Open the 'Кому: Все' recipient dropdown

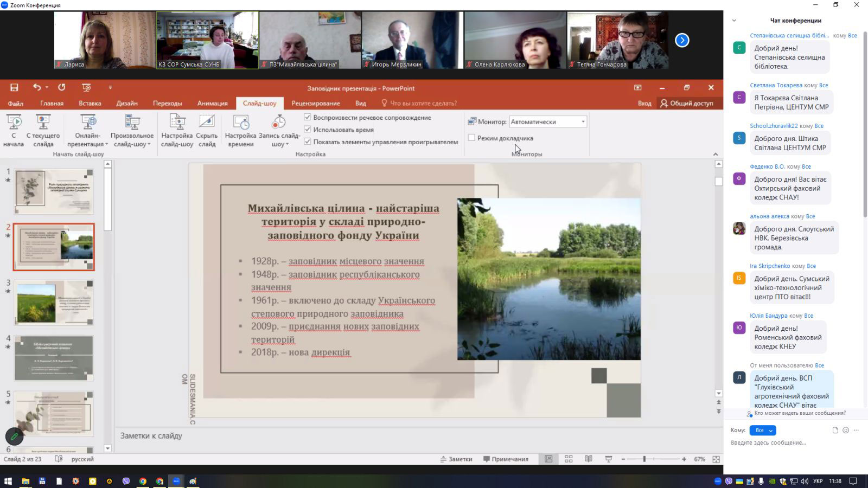[x=763, y=431]
